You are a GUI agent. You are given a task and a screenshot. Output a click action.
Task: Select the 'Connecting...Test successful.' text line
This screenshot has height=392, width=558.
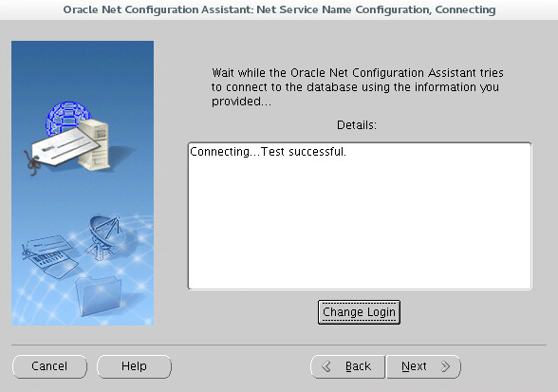point(268,152)
